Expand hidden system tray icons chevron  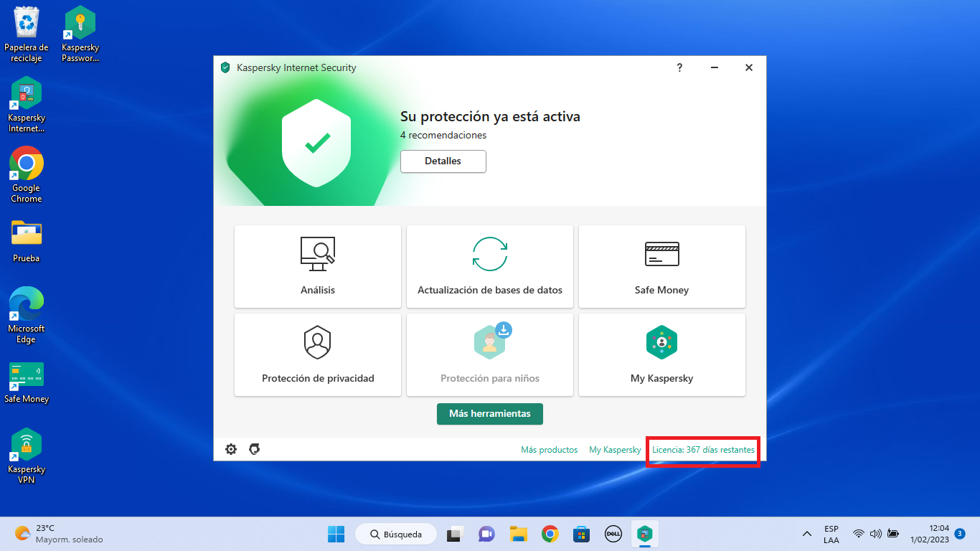pos(807,534)
